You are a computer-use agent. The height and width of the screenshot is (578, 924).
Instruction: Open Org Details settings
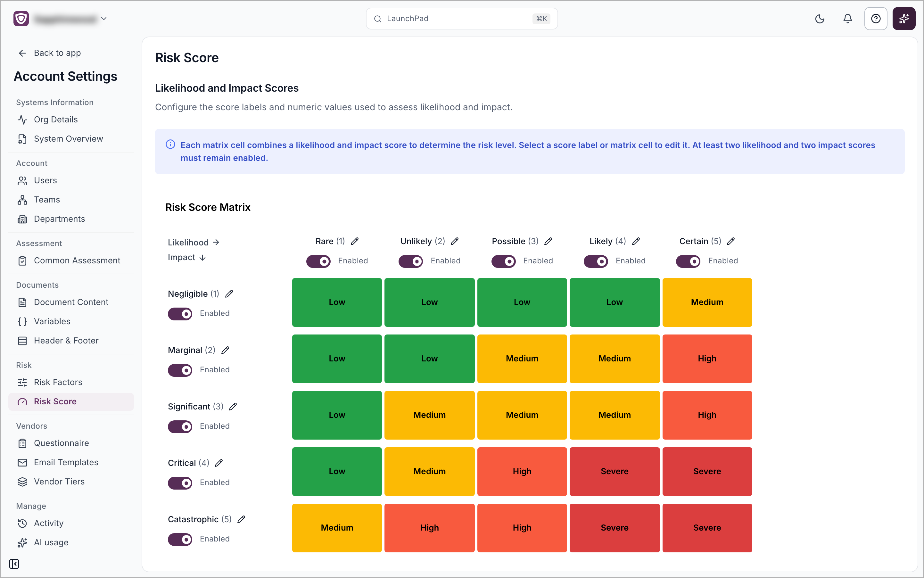point(71,120)
